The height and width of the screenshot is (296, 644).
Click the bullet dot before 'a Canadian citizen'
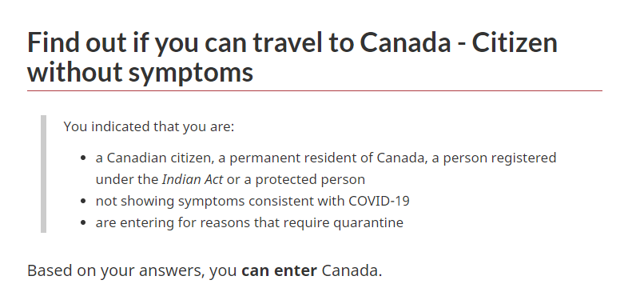[x=84, y=158]
